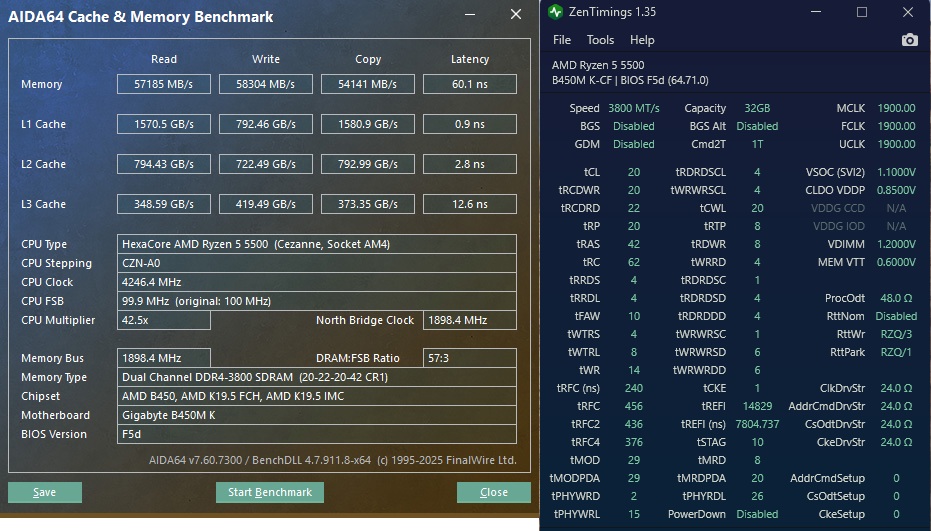This screenshot has height=531, width=931.
Task: Select the L2 Cache Latency 2.8 ns
Action: 470,164
